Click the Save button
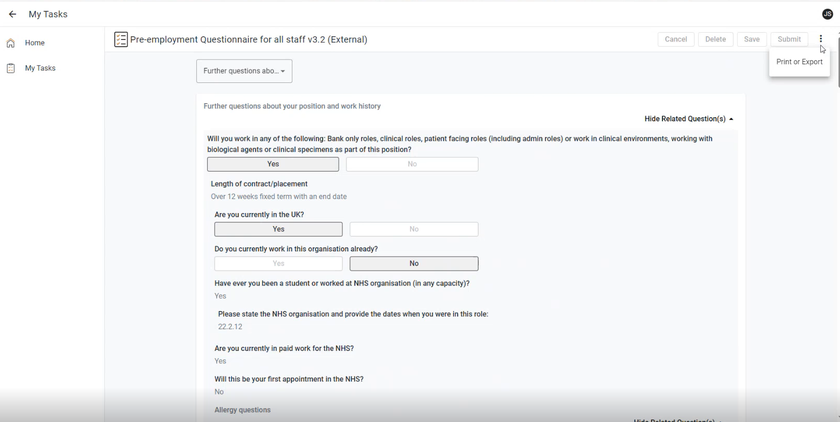This screenshot has width=840, height=422. coord(752,39)
